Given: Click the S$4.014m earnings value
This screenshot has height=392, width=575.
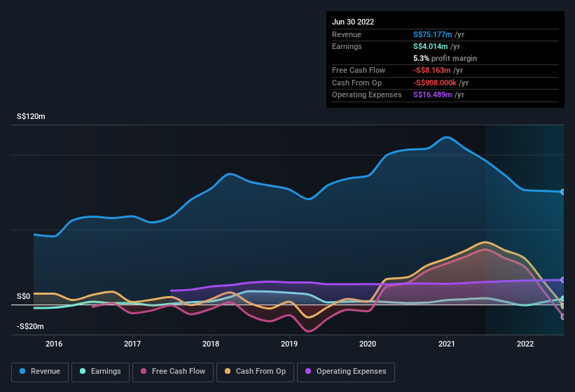Looking at the screenshot, I should [x=431, y=46].
